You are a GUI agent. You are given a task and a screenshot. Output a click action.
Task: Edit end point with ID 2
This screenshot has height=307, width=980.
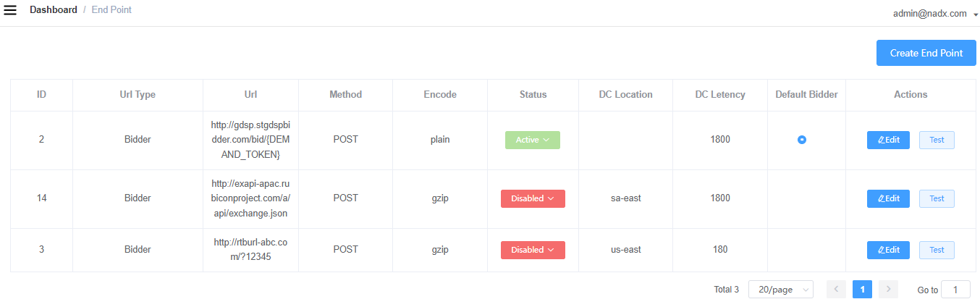[x=888, y=140]
